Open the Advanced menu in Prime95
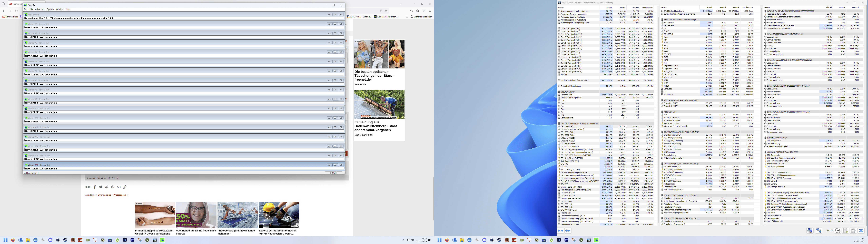 coord(40,9)
